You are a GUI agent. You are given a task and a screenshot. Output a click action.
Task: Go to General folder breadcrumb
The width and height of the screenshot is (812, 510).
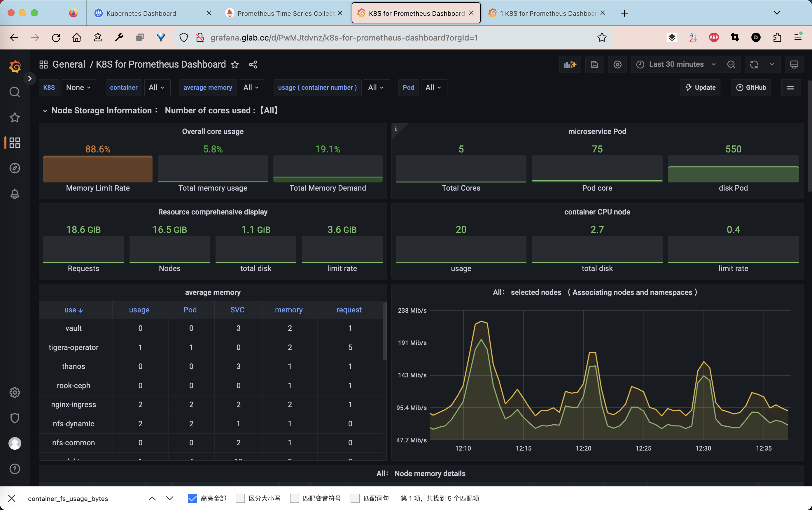(x=69, y=64)
